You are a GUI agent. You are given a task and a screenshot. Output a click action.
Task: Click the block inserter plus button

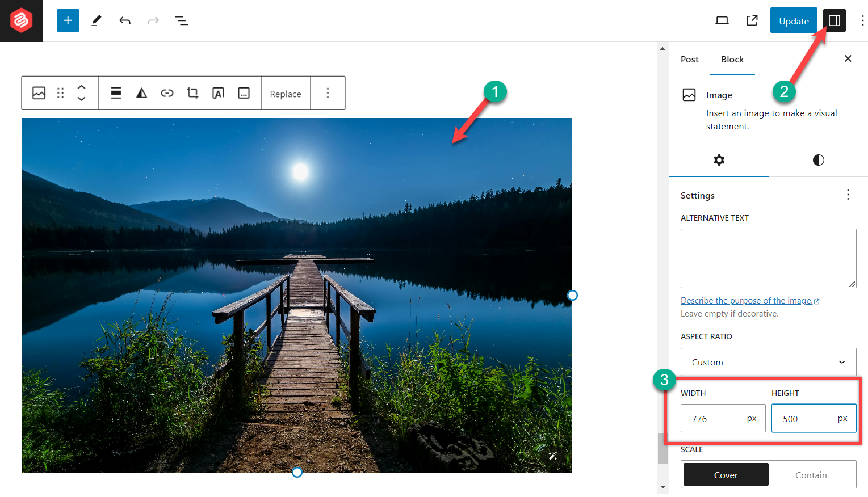[68, 21]
